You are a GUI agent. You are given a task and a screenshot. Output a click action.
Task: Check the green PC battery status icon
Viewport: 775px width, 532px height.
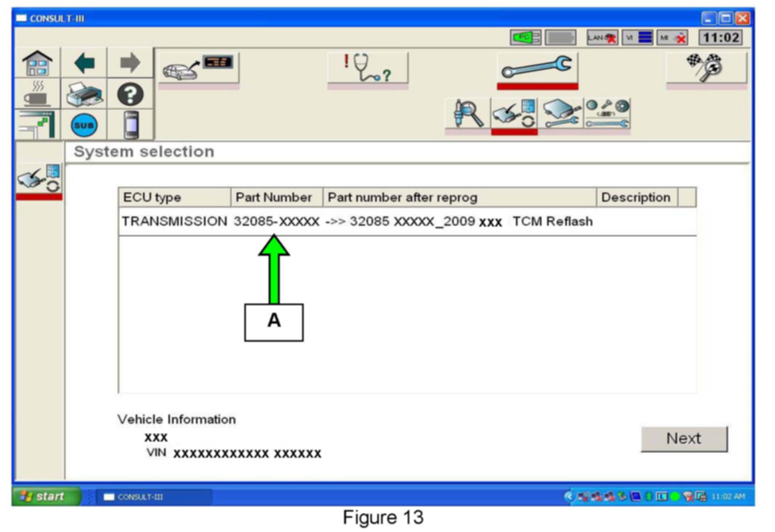pos(525,38)
